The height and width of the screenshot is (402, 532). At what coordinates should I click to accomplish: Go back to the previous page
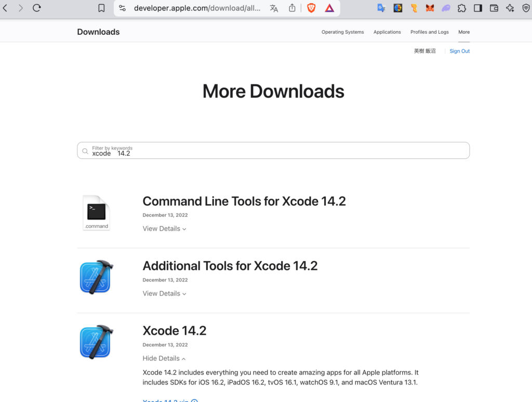pos(5,8)
